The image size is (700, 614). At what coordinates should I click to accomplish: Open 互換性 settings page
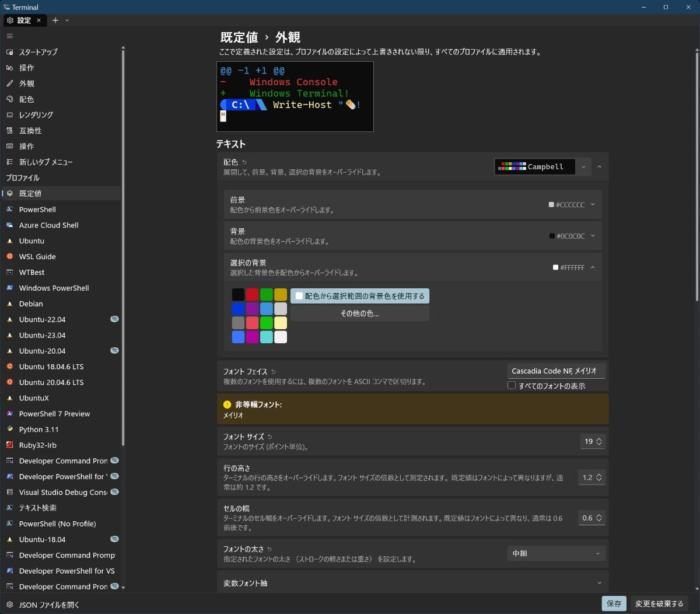(x=62, y=131)
